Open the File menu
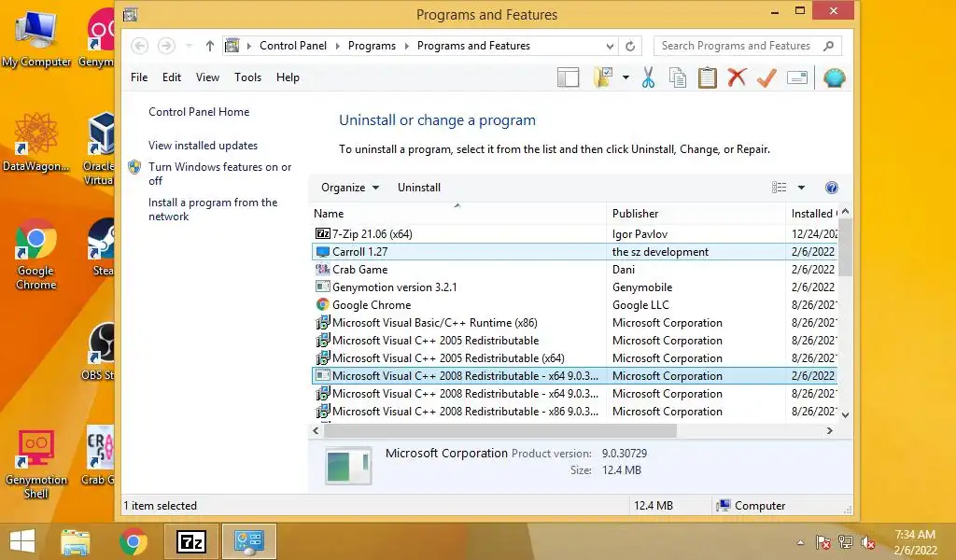The image size is (956, 560). [x=139, y=77]
